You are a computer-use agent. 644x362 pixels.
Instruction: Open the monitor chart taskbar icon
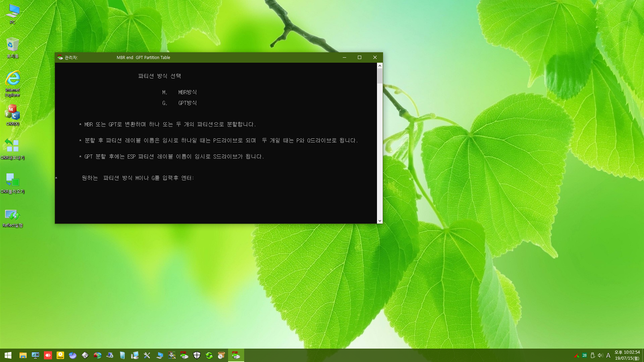click(x=35, y=355)
